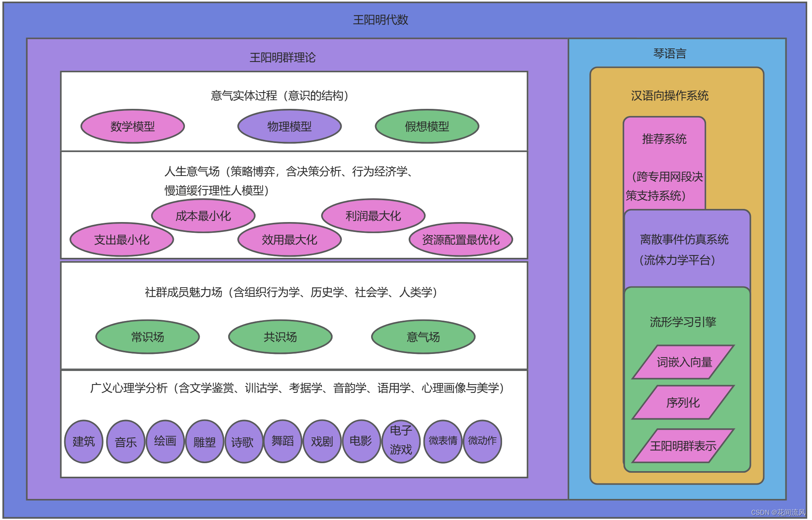Select the 支出最小化 ellipse
The width and height of the screenshot is (812, 520).
pos(122,240)
